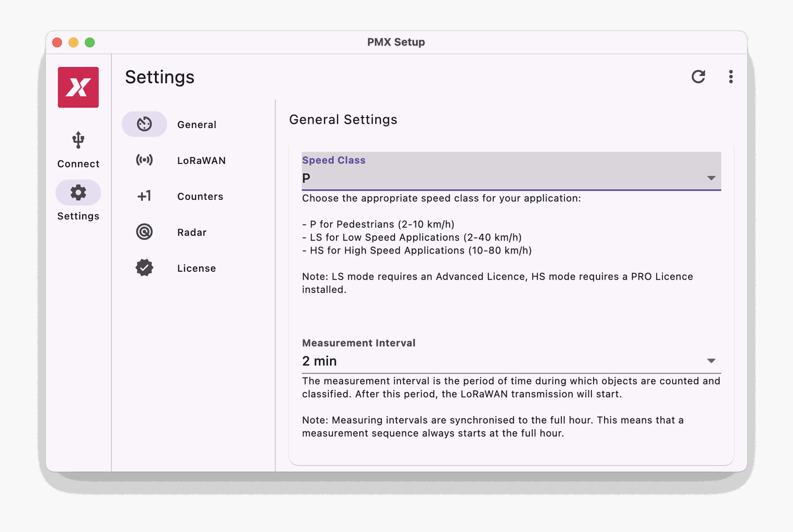Open LoRaWAN settings via signal icon
The image size is (793, 532).
[144, 160]
